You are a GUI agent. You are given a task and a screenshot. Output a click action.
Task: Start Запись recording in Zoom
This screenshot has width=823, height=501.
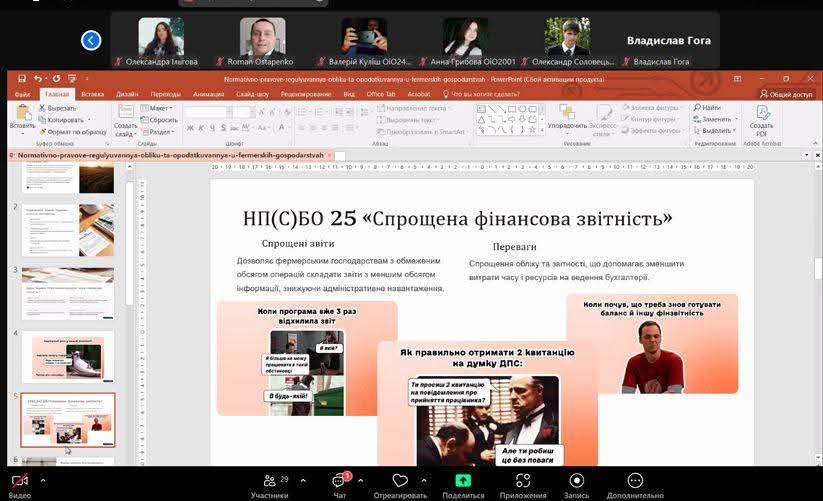click(x=576, y=485)
